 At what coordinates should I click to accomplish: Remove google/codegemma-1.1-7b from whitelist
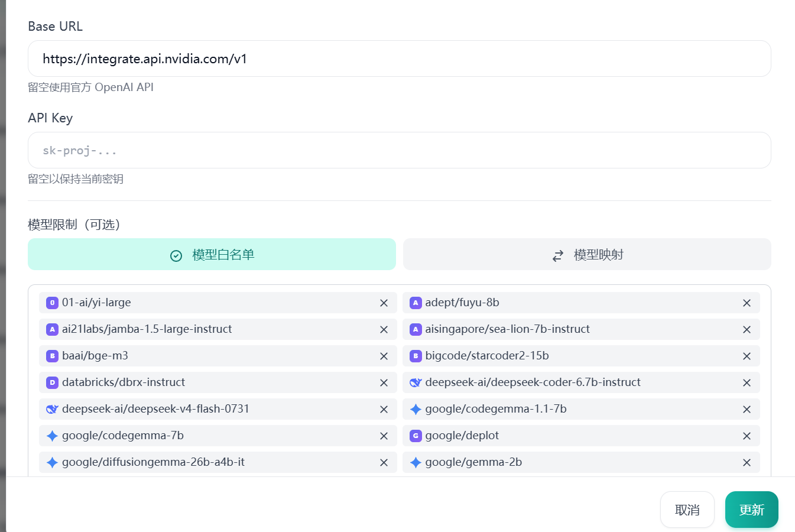pyautogui.click(x=747, y=409)
